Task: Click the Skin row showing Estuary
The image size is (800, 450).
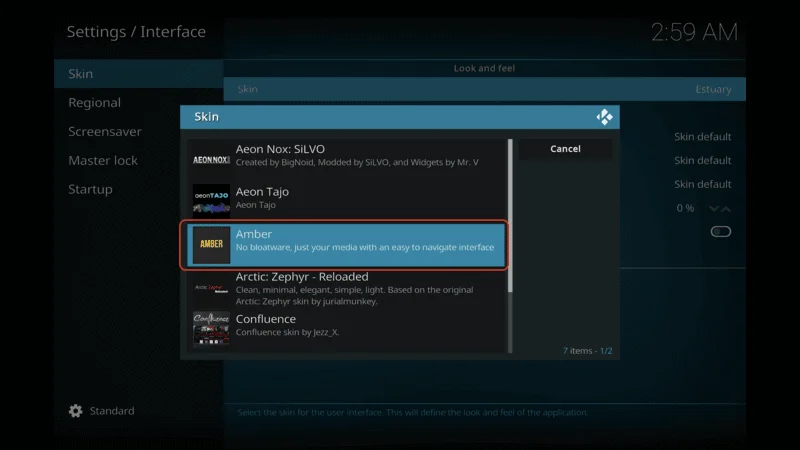Action: (484, 89)
